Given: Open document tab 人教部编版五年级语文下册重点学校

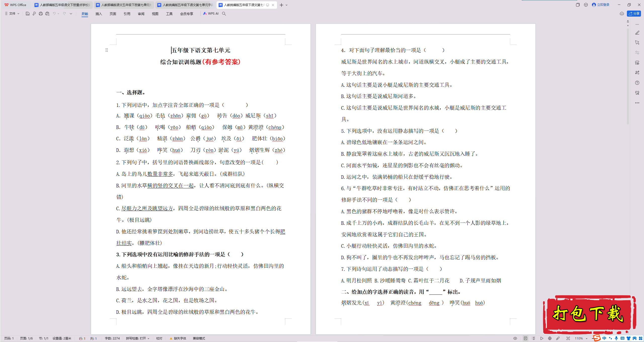Looking at the screenshot, I should [62, 5].
